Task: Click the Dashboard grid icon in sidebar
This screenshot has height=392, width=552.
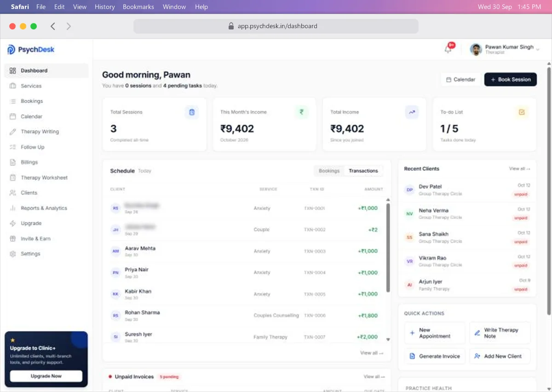Action: coord(12,70)
